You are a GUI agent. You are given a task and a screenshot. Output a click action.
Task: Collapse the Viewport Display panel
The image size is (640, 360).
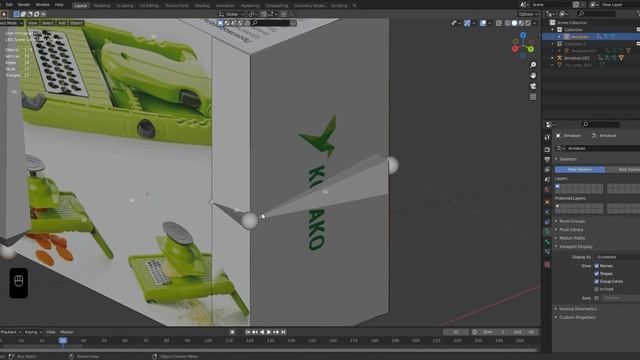tap(576, 247)
